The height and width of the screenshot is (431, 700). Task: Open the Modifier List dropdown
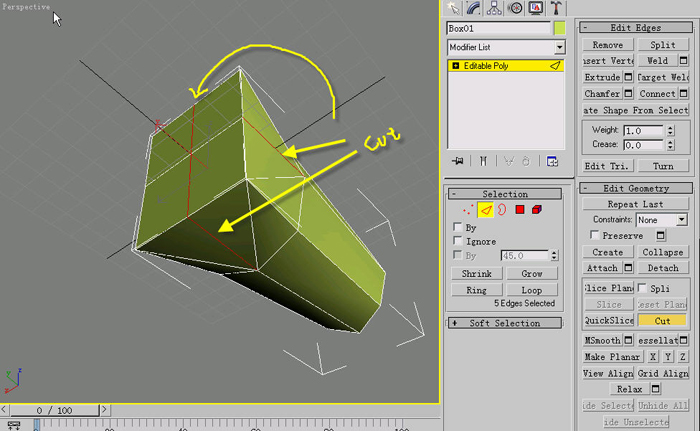click(x=506, y=47)
